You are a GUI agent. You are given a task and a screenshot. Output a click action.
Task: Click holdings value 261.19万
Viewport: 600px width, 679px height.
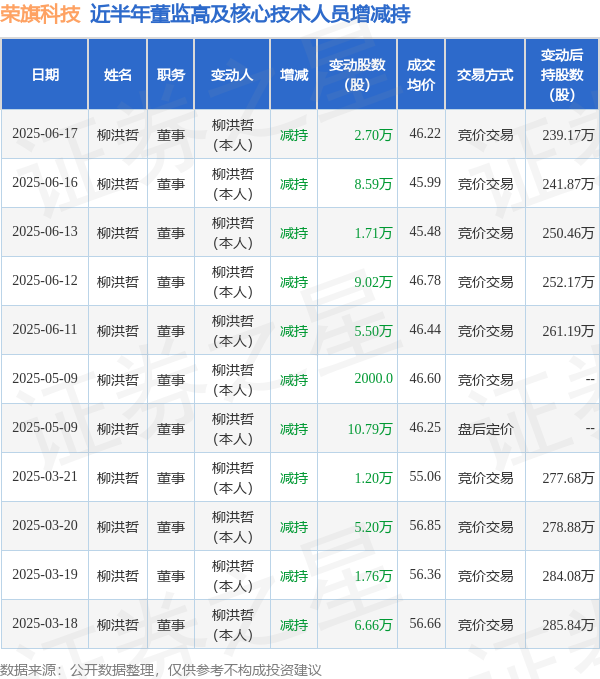click(x=568, y=331)
